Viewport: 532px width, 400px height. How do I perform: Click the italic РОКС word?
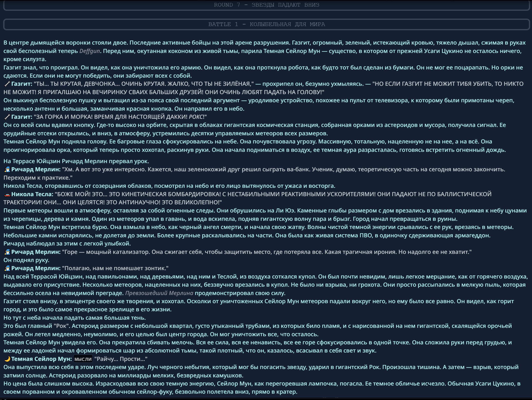(x=196, y=117)
